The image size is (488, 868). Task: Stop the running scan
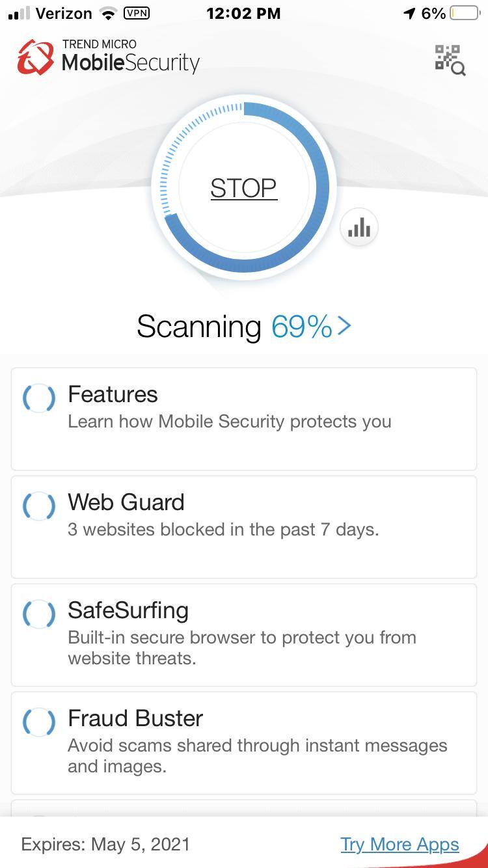click(x=243, y=188)
